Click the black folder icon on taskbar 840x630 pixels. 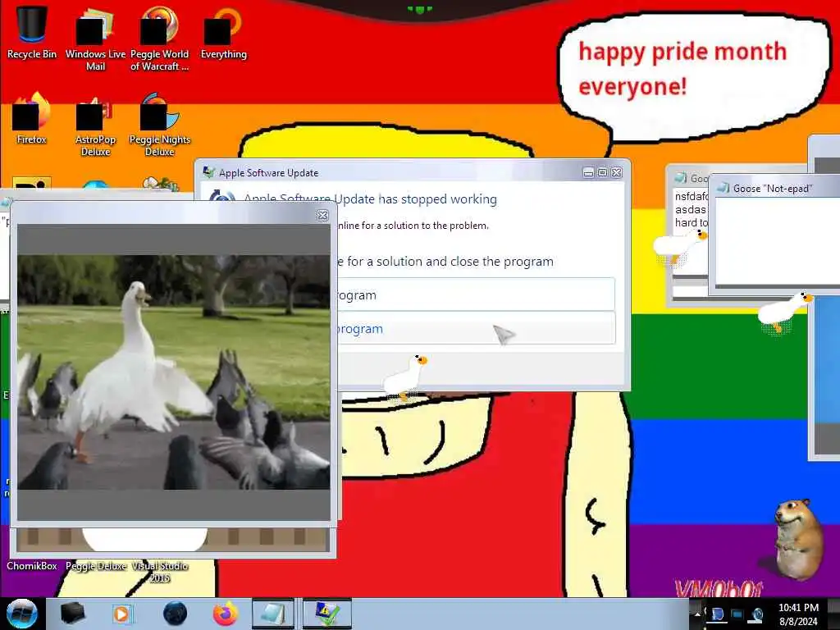(x=72, y=614)
